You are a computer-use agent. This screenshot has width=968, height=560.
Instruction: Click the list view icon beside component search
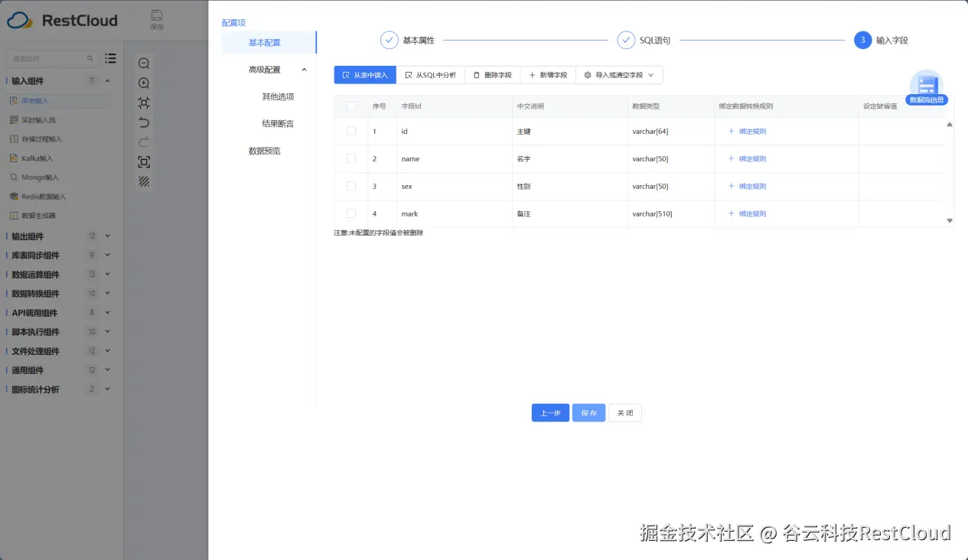(111, 58)
